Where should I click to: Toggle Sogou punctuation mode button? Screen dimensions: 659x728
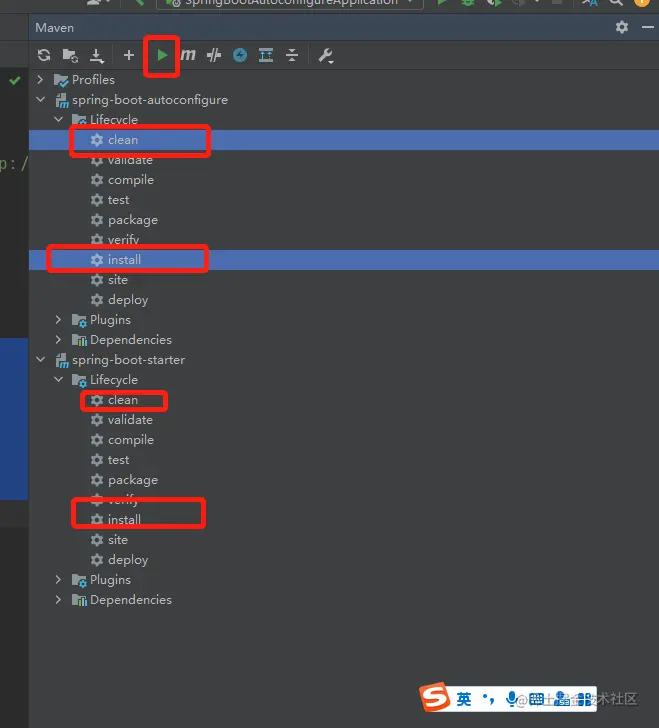click(488, 698)
